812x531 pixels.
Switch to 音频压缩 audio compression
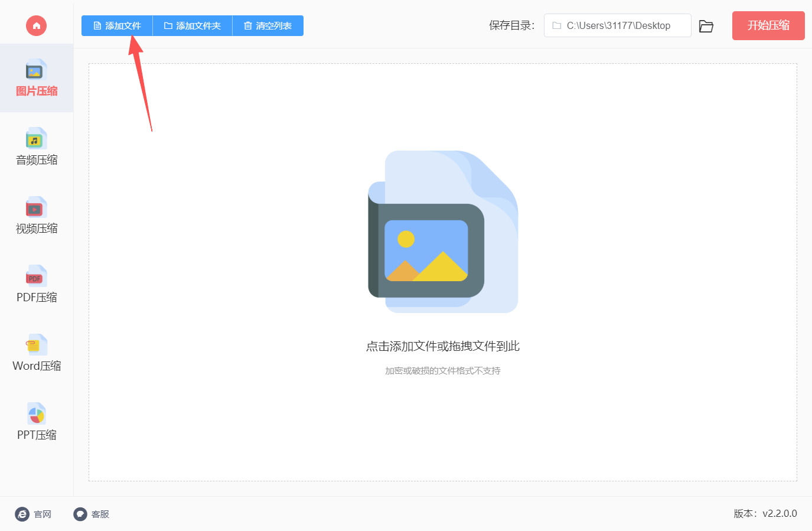[37, 147]
